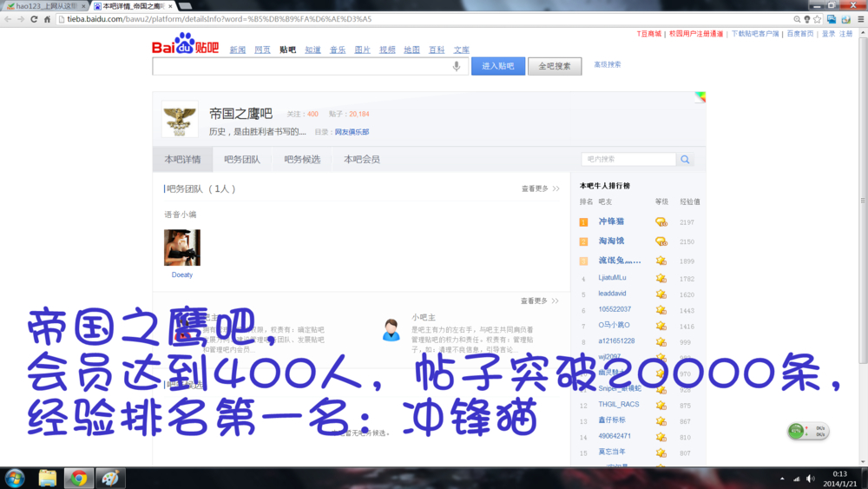Viewport: 868px width, 489px height.
Task: Click the browser address bar URL
Action: point(220,19)
